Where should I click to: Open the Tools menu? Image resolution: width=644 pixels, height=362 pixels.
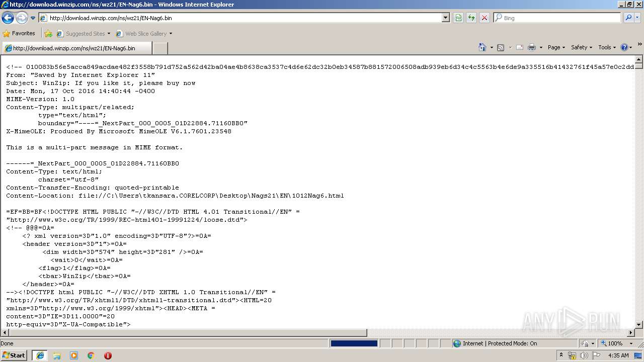click(x=607, y=47)
